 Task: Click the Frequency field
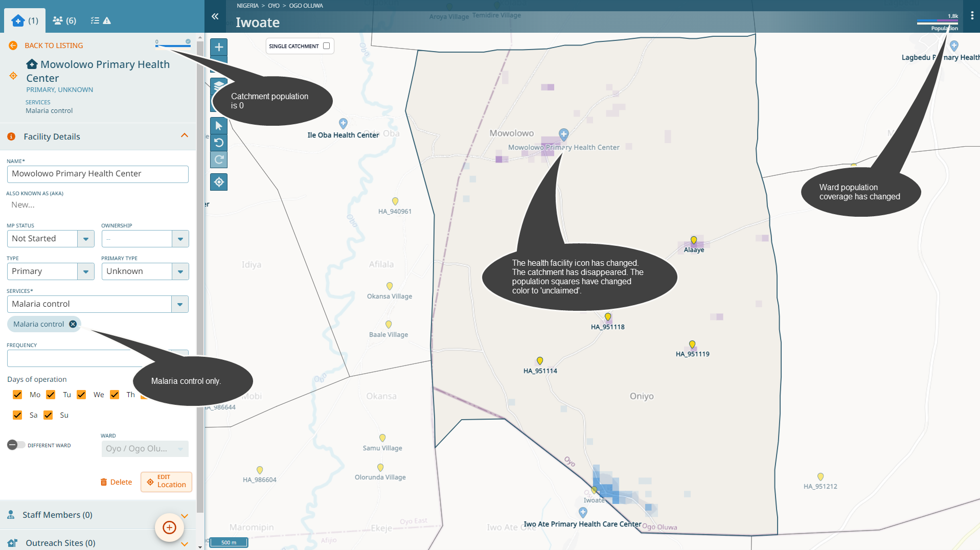[x=98, y=358]
